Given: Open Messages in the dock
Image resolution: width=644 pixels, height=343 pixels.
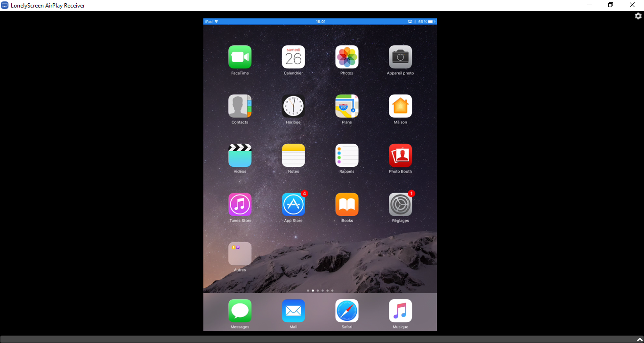Looking at the screenshot, I should pos(240,311).
